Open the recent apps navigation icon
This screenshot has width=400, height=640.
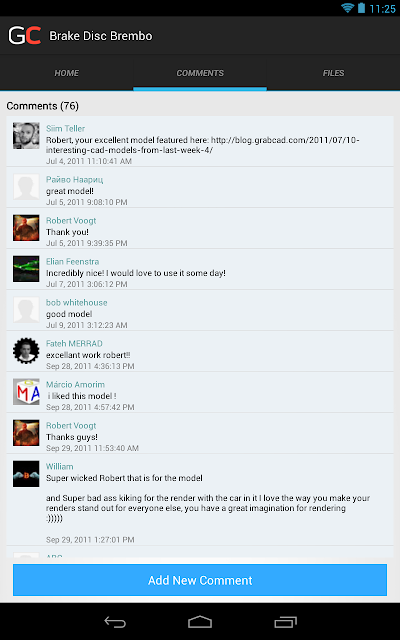coord(285,622)
